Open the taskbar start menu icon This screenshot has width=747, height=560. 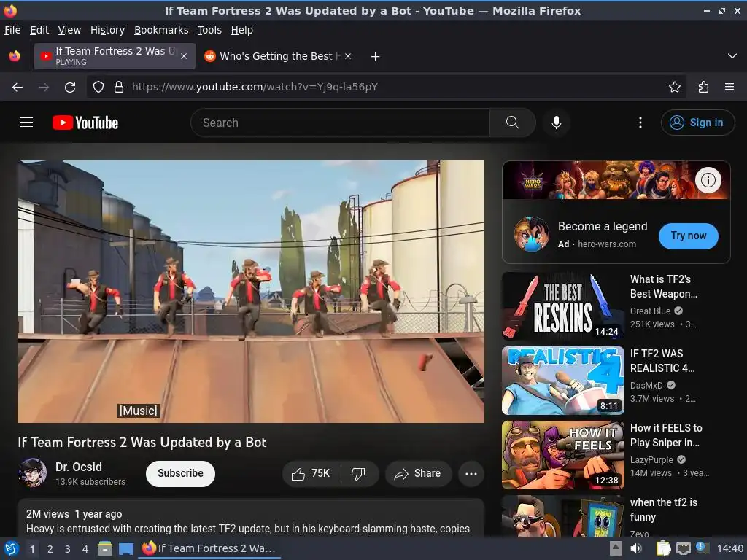click(x=12, y=548)
